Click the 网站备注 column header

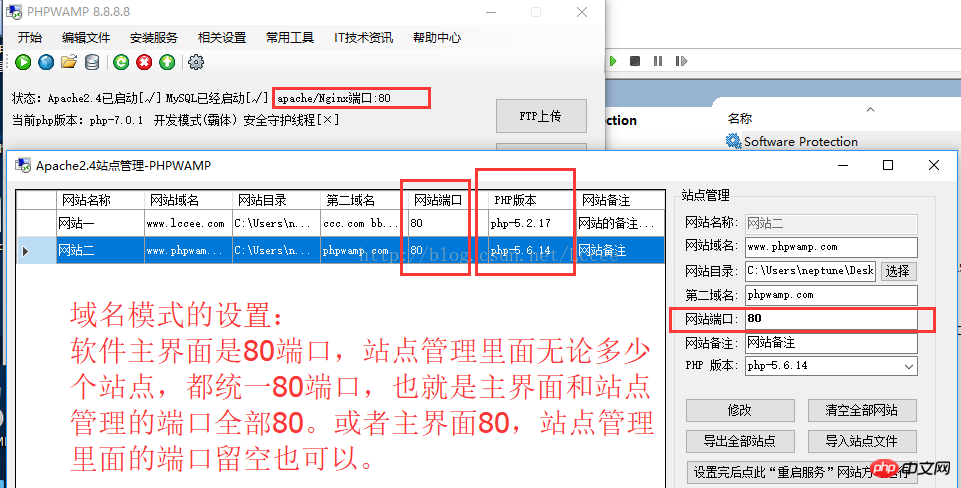pyautogui.click(x=620, y=200)
